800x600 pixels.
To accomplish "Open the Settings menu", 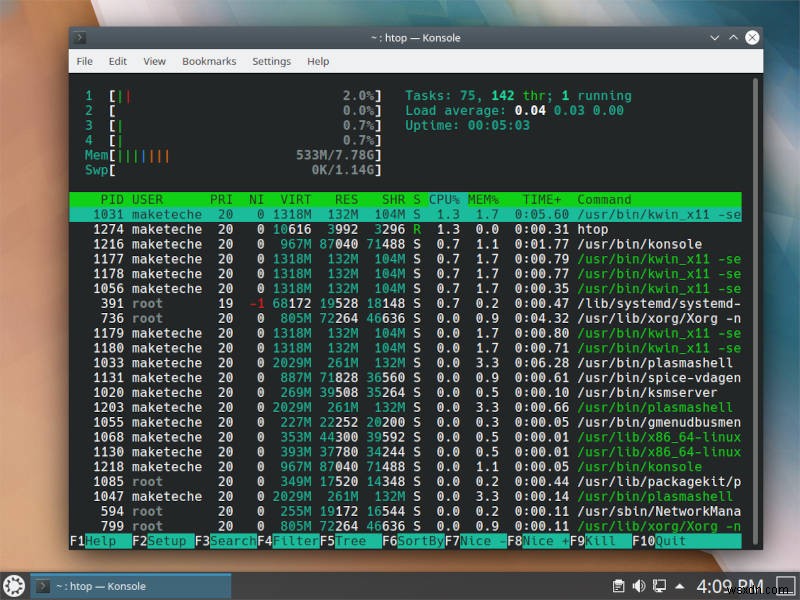I will tap(271, 61).
